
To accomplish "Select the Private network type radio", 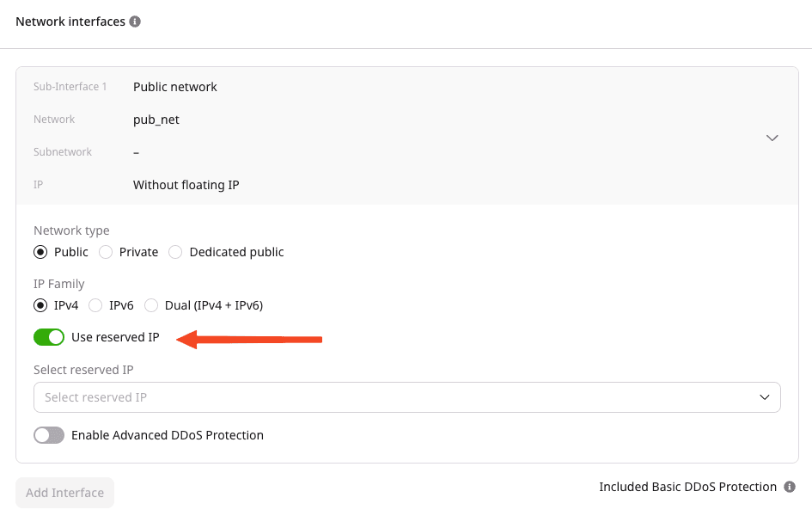I will pyautogui.click(x=106, y=252).
